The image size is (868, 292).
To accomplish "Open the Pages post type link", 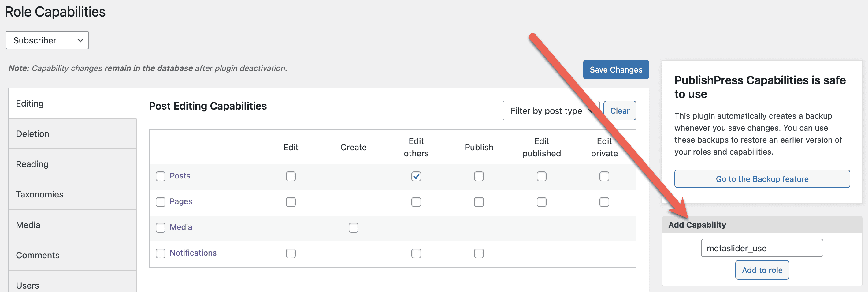I will 181,201.
